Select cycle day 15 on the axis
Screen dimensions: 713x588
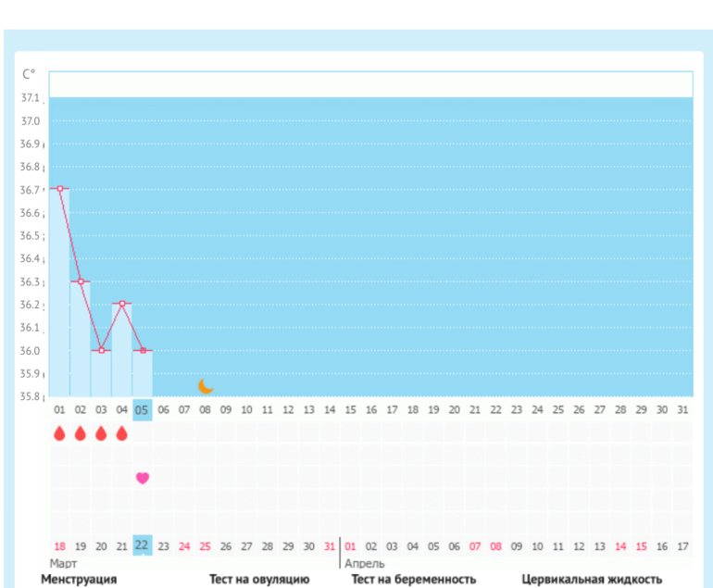pyautogui.click(x=350, y=409)
